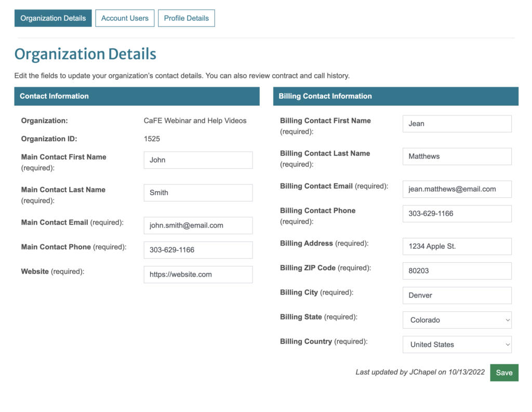This screenshot has width=532, height=412.
Task: Click the Billing City field
Action: pyautogui.click(x=457, y=295)
